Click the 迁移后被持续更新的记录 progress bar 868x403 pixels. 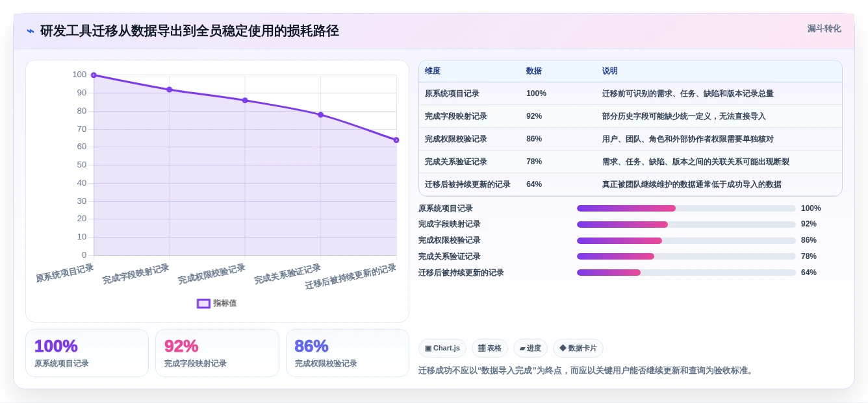(686, 273)
